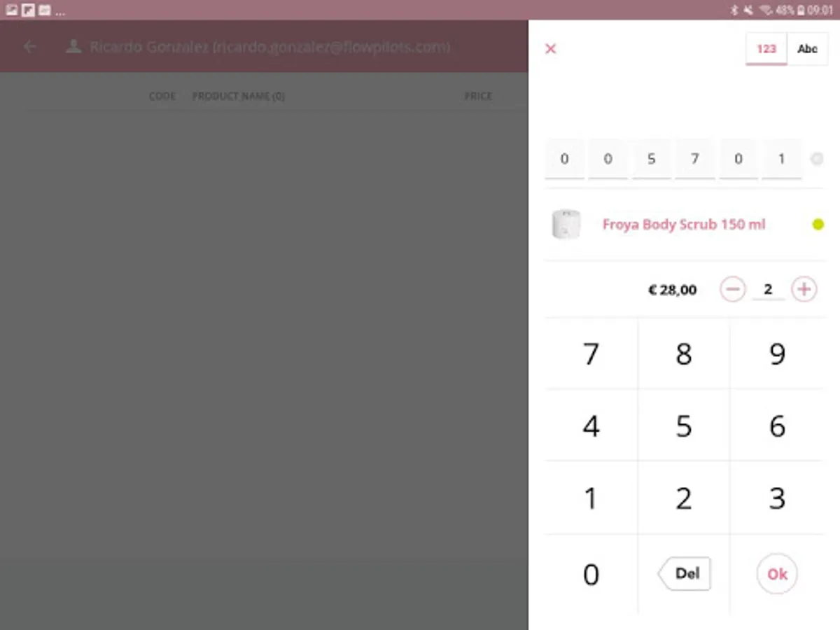Clear the product code field icon

(x=817, y=160)
